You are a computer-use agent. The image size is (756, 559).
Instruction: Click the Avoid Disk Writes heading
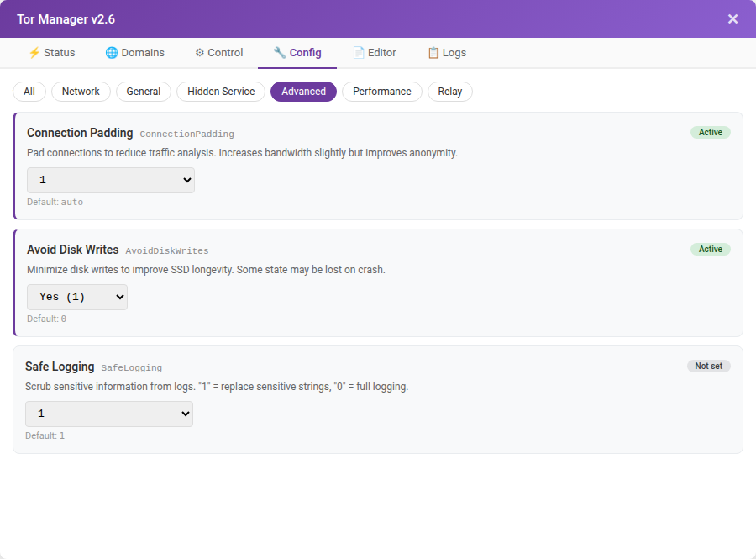point(73,250)
